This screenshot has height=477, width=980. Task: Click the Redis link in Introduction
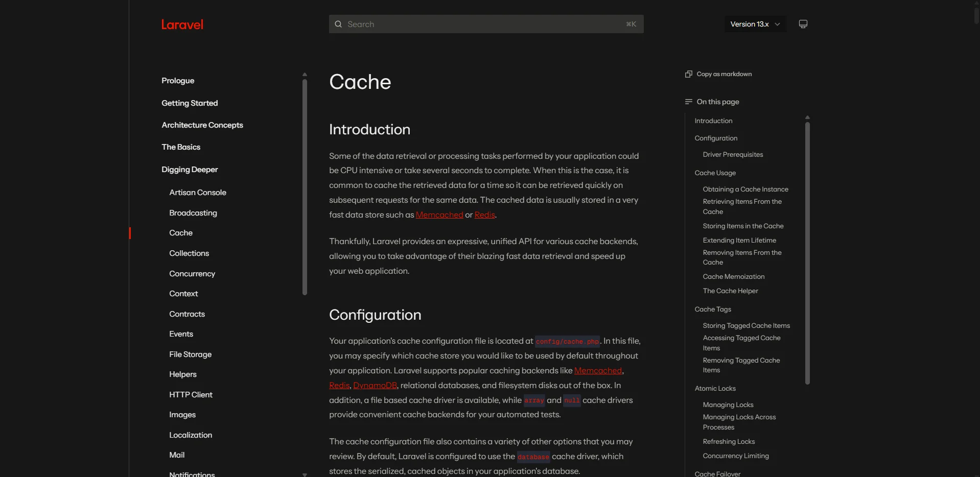pyautogui.click(x=485, y=215)
